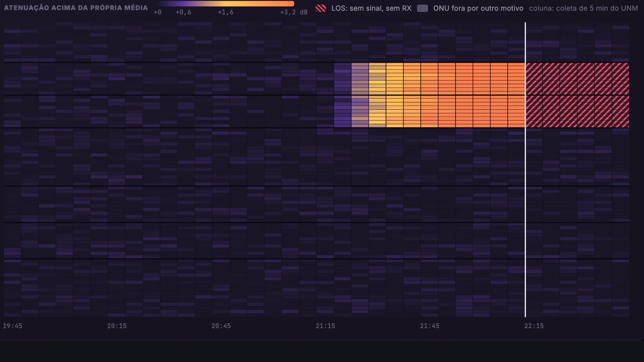644x362 pixels.
Task: Click the white vertical time marker line
Action: pos(525,169)
